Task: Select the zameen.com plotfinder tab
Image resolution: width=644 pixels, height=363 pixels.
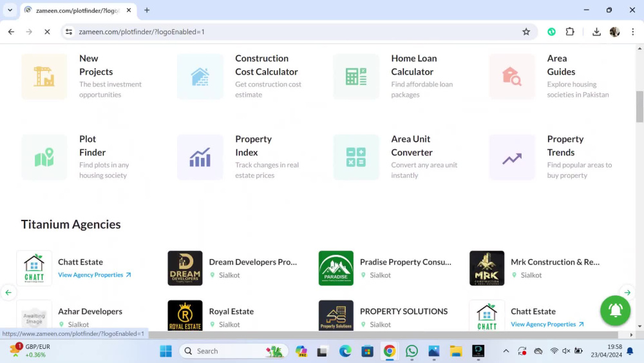Action: pyautogui.click(x=78, y=10)
